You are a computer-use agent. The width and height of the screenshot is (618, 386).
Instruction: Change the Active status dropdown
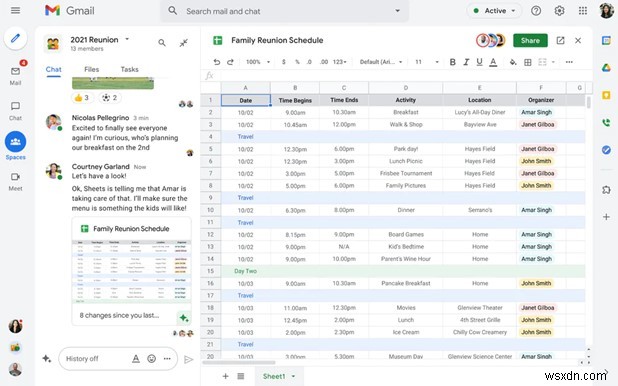494,11
